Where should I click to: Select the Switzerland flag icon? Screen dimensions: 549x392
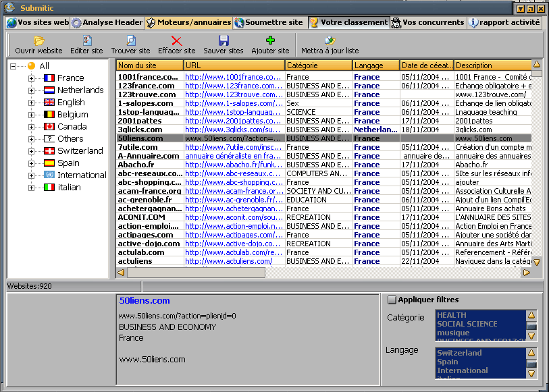49,151
